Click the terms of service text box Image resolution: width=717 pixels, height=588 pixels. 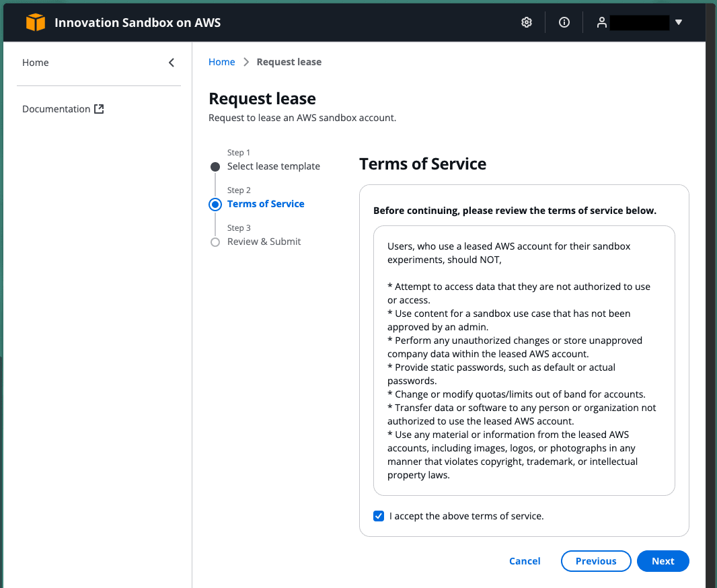524,360
